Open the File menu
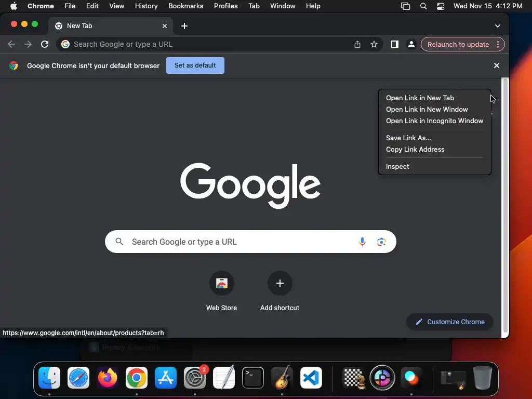Screen dimensions: 532x399 point(70,6)
